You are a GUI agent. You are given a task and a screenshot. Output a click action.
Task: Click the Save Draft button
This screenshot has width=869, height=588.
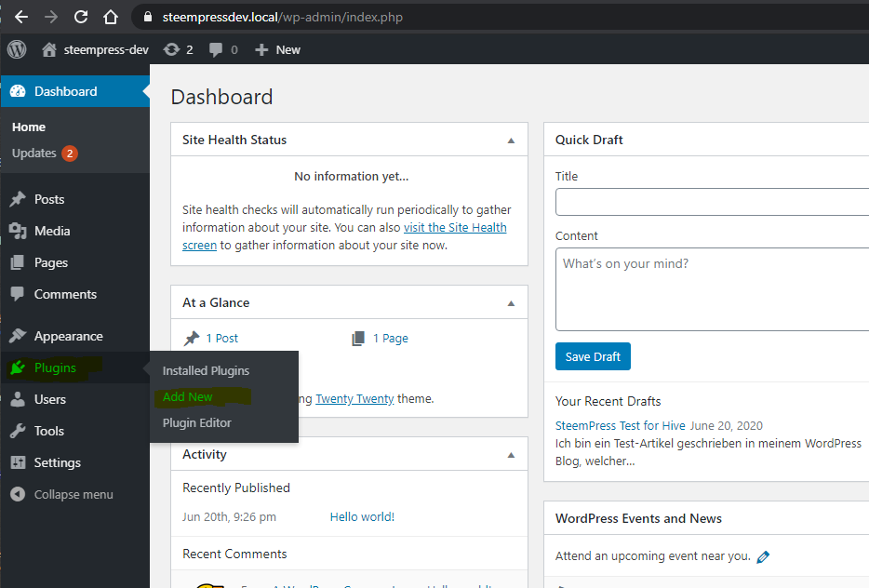[x=593, y=356]
